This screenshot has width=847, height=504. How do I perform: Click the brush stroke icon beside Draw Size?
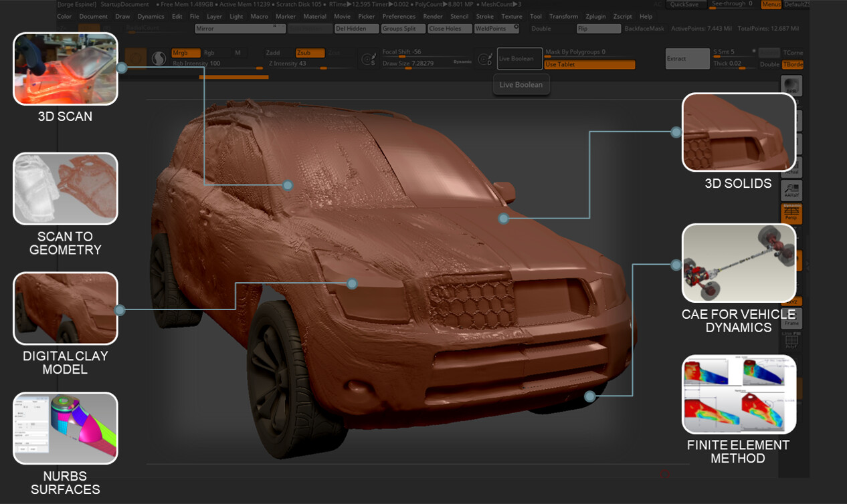click(x=367, y=59)
